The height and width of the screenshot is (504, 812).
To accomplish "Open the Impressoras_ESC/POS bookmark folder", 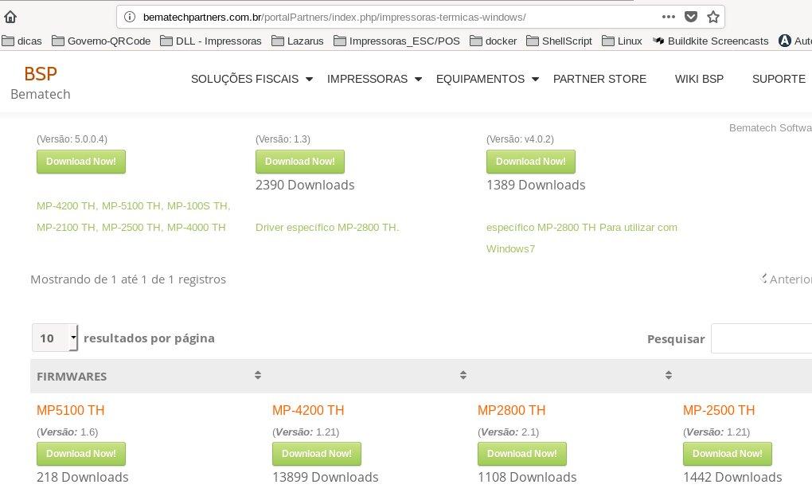I will [x=396, y=41].
